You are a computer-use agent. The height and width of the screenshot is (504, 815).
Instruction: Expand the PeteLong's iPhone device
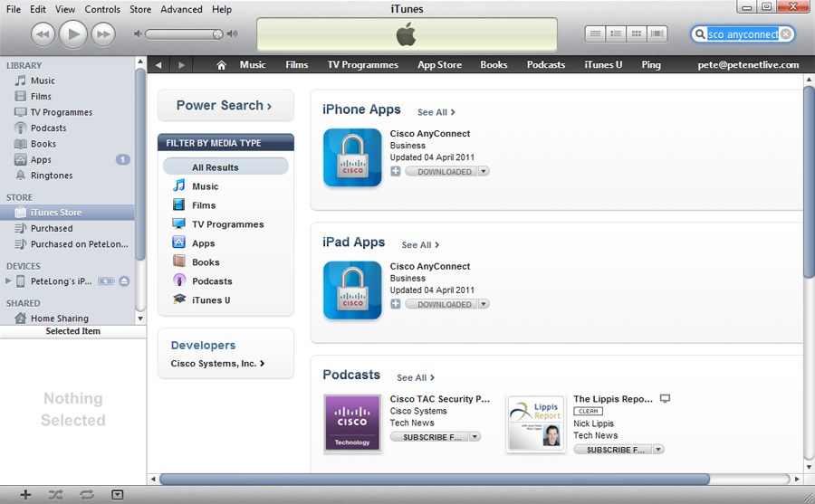coord(8,281)
